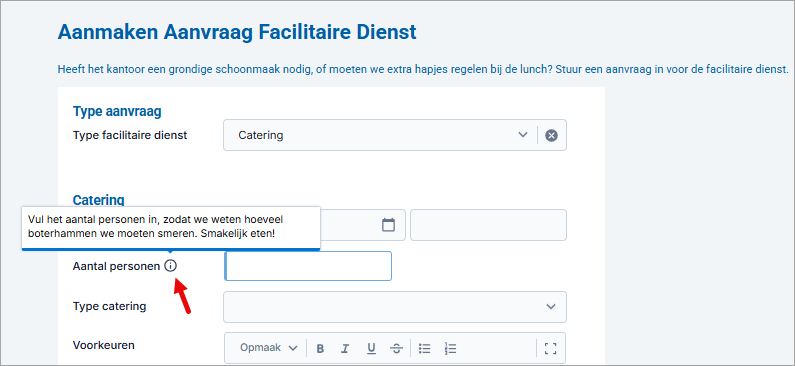Open the Opmaak format dropdown
Screen dimensions: 795x366
pos(268,348)
